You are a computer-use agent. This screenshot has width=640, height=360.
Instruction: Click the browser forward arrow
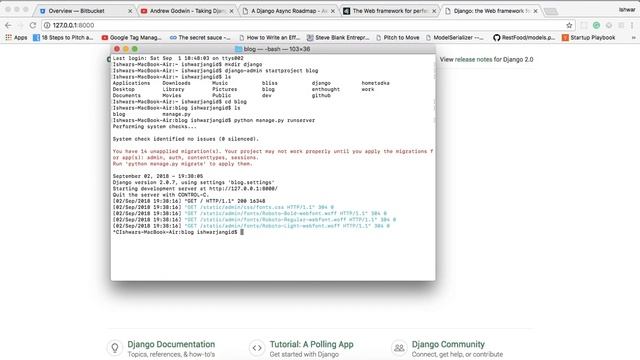[x=20, y=25]
